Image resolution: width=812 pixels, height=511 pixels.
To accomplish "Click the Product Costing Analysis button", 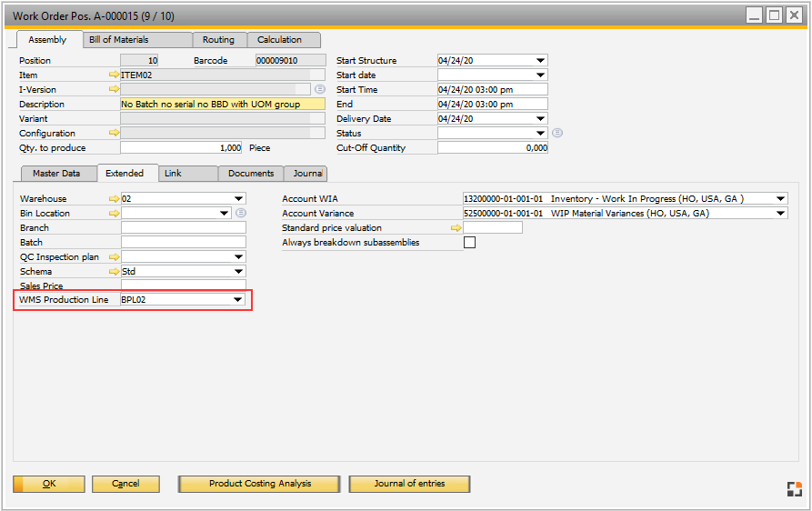I will click(x=260, y=484).
